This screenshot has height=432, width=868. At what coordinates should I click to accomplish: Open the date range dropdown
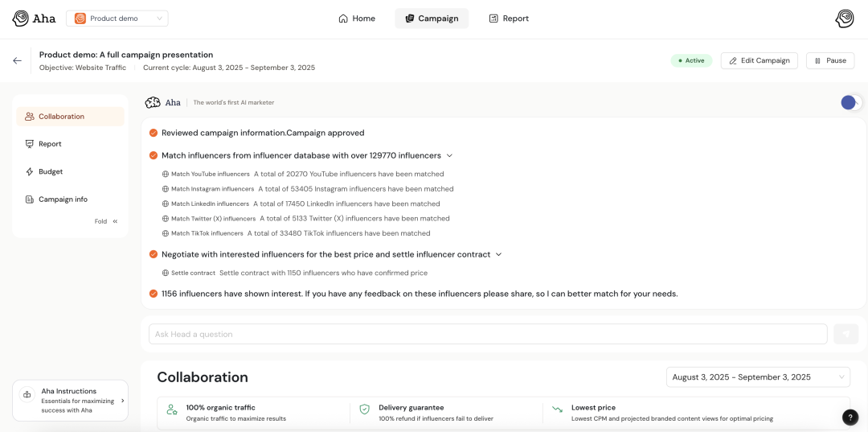[757, 377]
